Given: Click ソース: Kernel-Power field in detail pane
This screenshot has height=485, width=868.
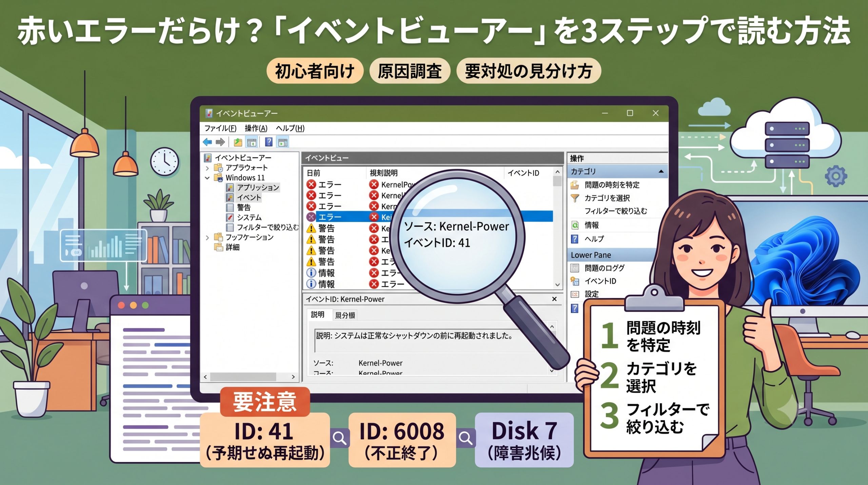Looking at the screenshot, I should click(x=358, y=363).
